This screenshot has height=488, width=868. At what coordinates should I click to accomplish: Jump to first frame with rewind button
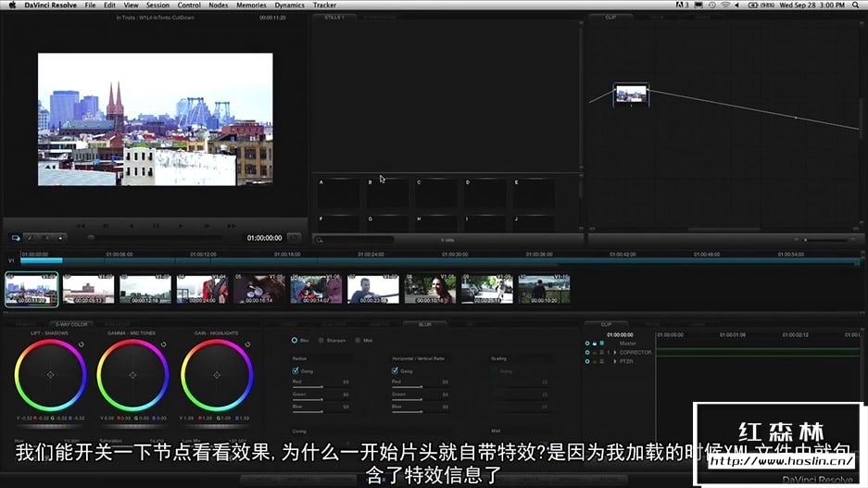[x=81, y=226]
